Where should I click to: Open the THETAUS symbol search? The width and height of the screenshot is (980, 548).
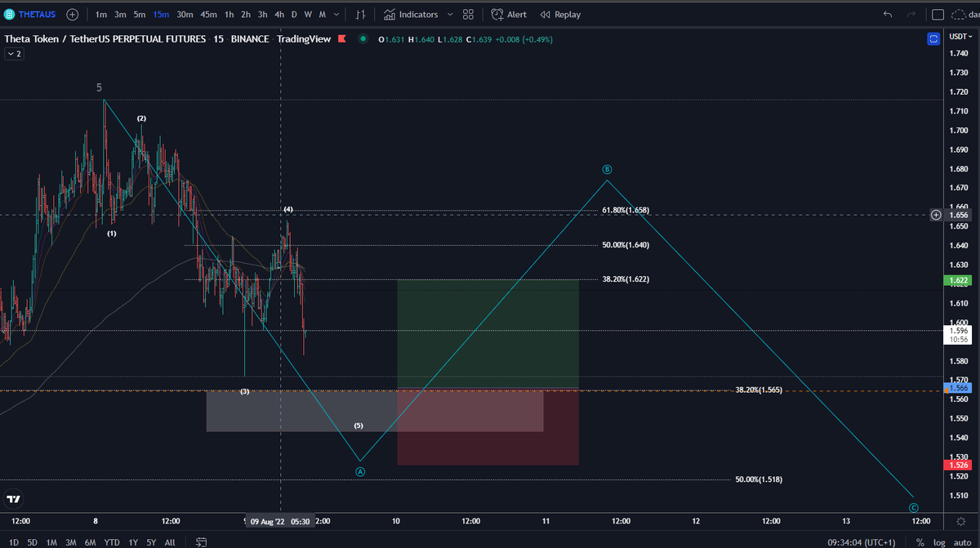click(x=29, y=14)
